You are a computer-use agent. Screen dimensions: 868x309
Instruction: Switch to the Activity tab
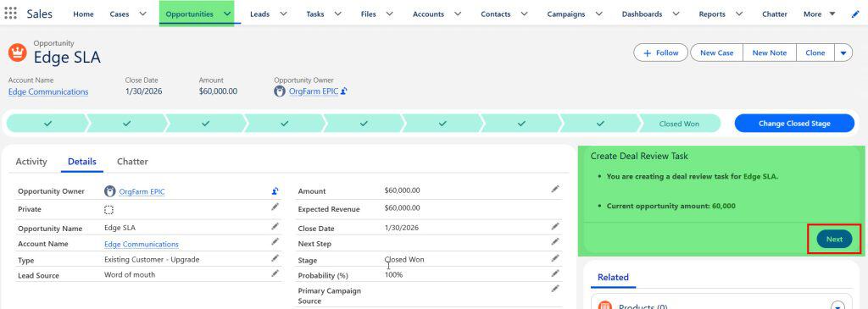31,162
